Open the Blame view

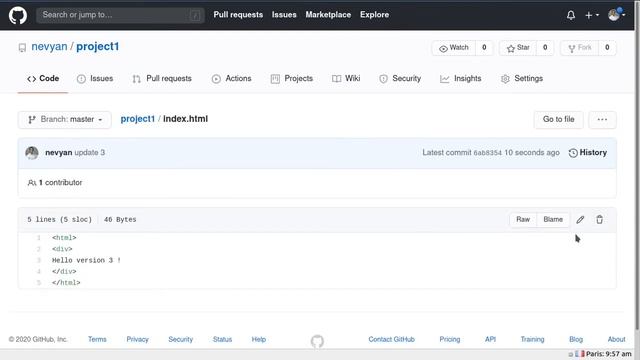pyautogui.click(x=553, y=220)
